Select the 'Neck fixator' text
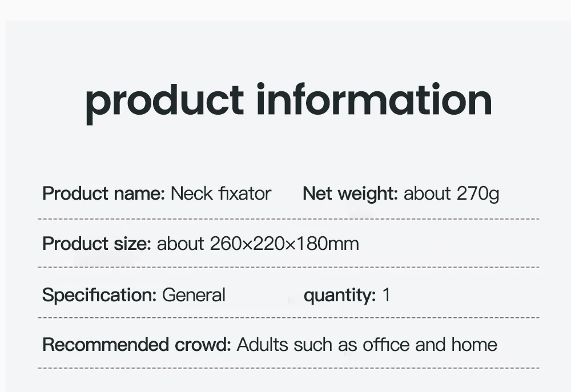 pos(220,193)
